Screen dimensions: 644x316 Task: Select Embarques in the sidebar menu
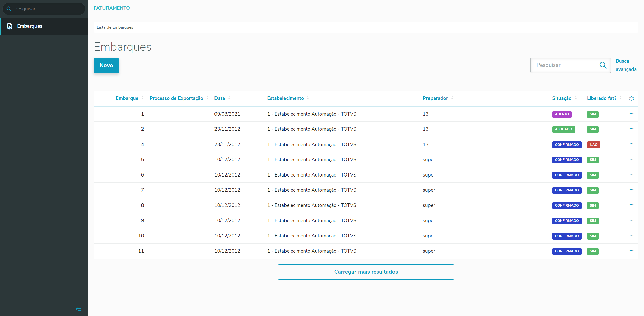[x=29, y=26]
